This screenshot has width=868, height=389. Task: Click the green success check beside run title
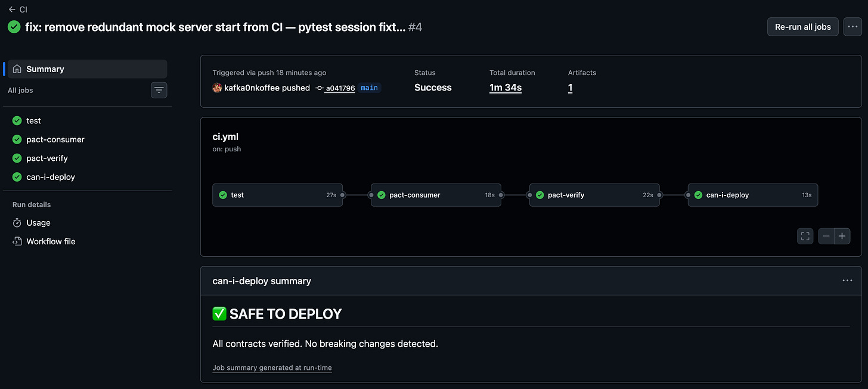(14, 27)
